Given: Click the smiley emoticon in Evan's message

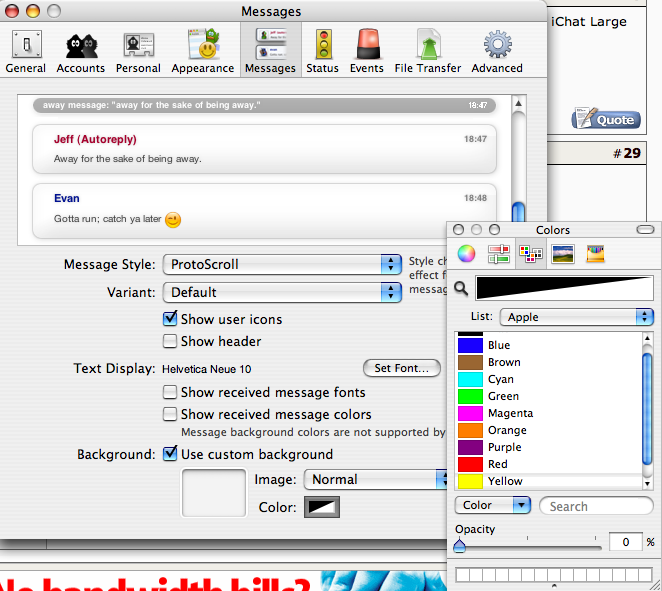Looking at the screenshot, I should [x=173, y=220].
